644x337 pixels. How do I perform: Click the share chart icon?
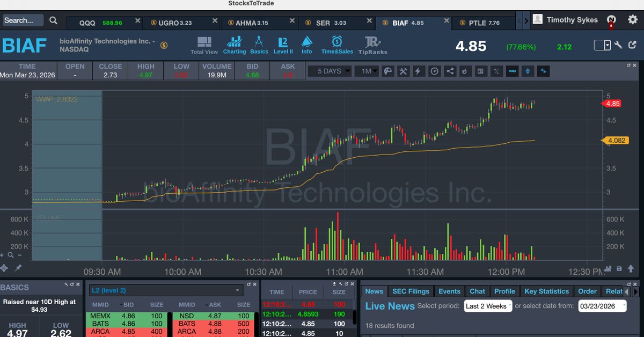tap(450, 71)
